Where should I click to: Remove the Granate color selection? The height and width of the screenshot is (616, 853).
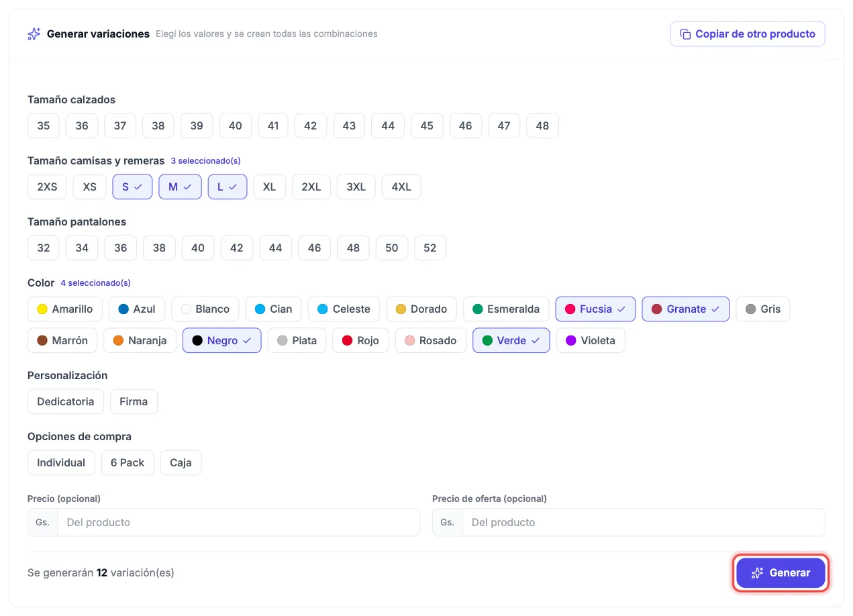click(x=685, y=309)
